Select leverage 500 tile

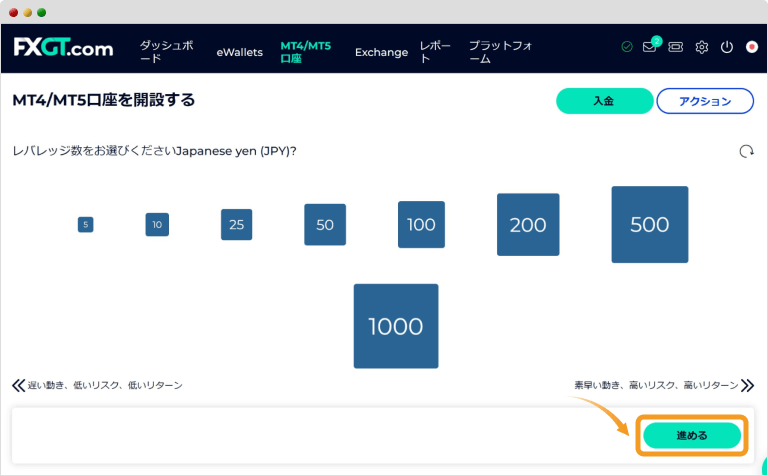(649, 224)
